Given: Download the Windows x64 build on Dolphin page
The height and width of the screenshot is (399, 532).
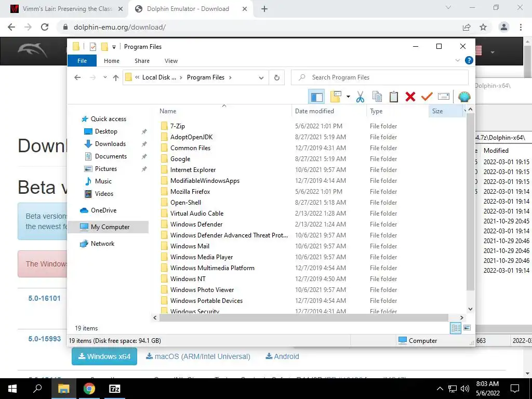Looking at the screenshot, I should pyautogui.click(x=104, y=356).
